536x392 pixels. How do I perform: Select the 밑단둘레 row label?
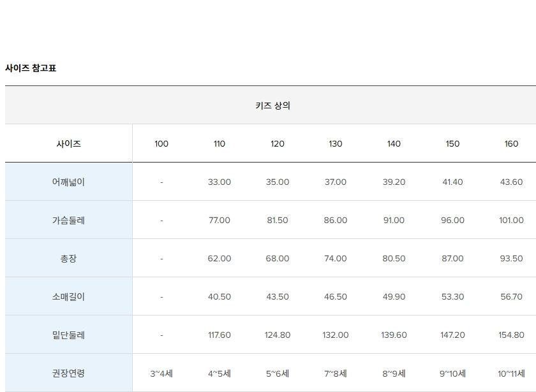(x=68, y=335)
